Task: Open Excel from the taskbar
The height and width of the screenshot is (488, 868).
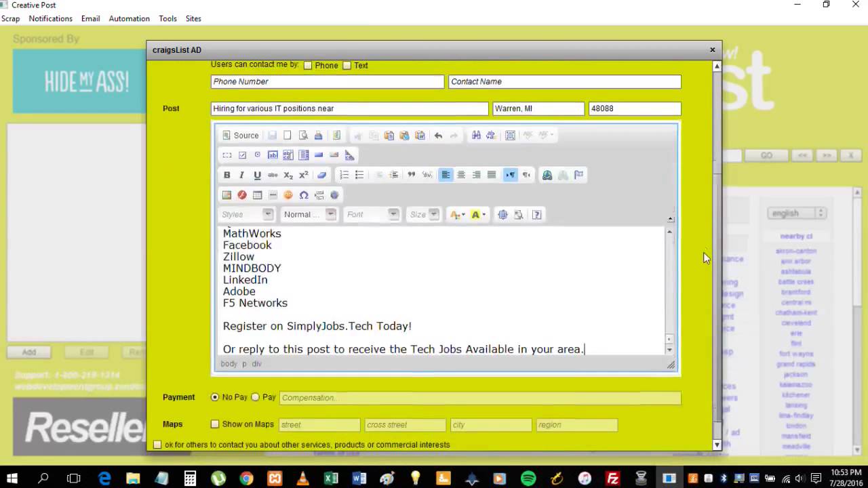Action: [331, 479]
